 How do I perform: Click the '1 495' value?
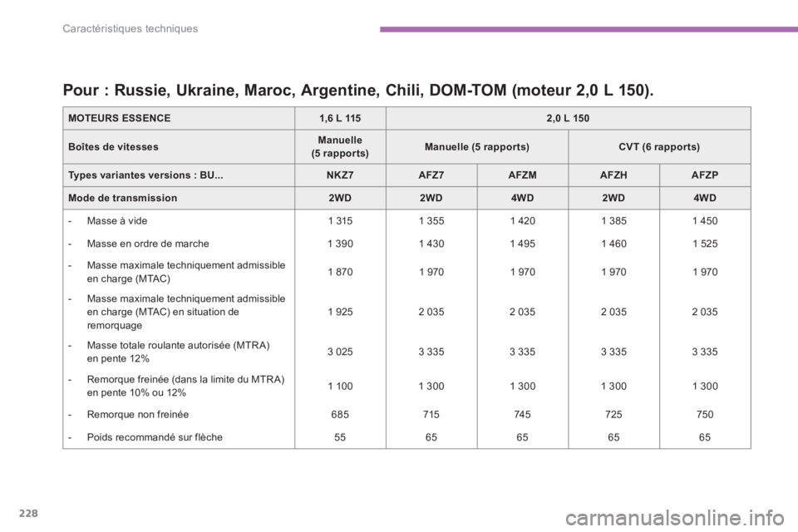pyautogui.click(x=522, y=244)
